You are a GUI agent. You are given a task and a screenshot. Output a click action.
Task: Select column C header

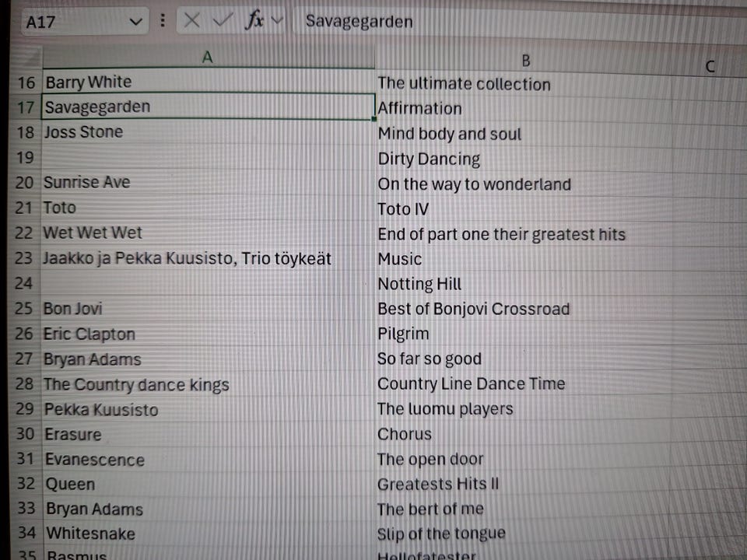[x=710, y=66]
